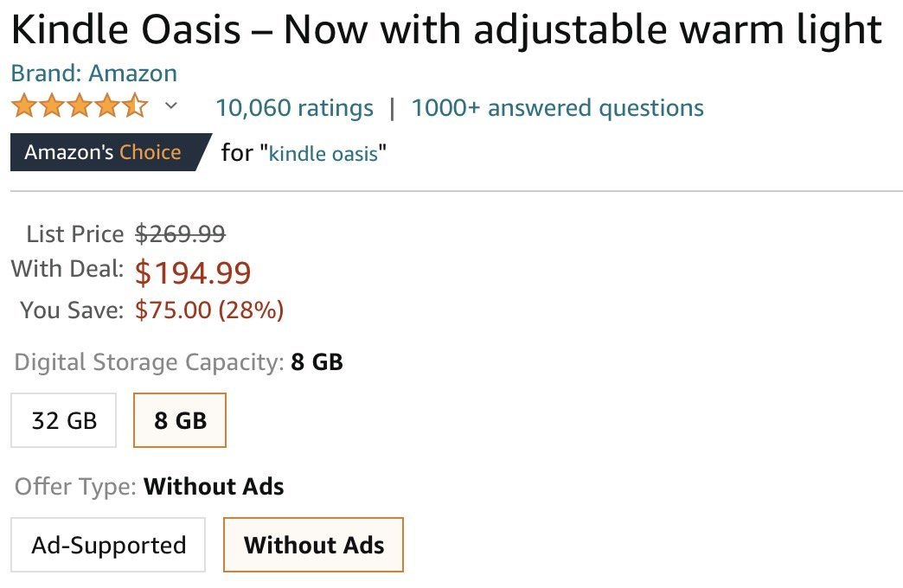Select the 32 GB storage option
Viewport: 903px width, 588px height.
point(64,420)
